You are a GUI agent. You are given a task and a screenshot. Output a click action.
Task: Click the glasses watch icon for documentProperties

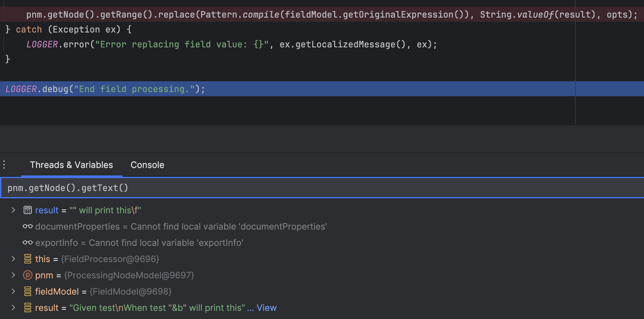(x=28, y=226)
